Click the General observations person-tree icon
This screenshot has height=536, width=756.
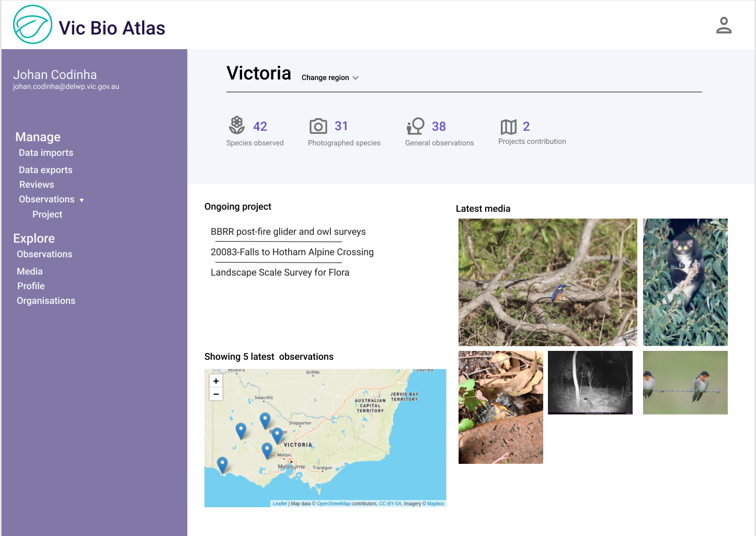pyautogui.click(x=416, y=126)
